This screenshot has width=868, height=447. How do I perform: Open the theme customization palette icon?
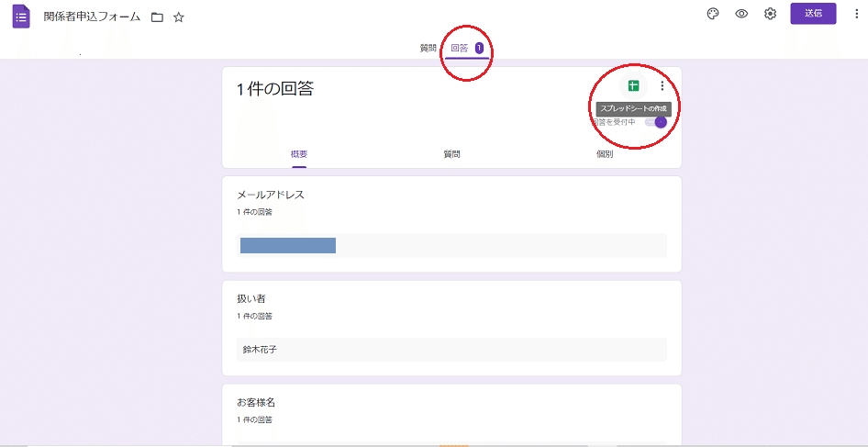pyautogui.click(x=713, y=14)
